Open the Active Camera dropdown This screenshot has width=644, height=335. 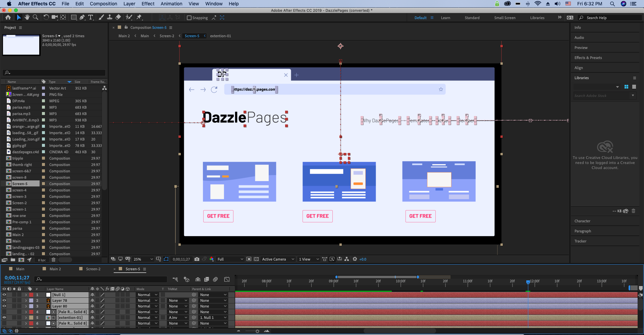[x=278, y=259]
